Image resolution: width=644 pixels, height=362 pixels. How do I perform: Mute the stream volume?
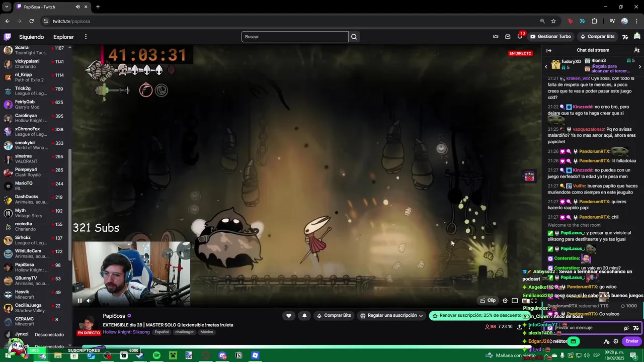89,301
